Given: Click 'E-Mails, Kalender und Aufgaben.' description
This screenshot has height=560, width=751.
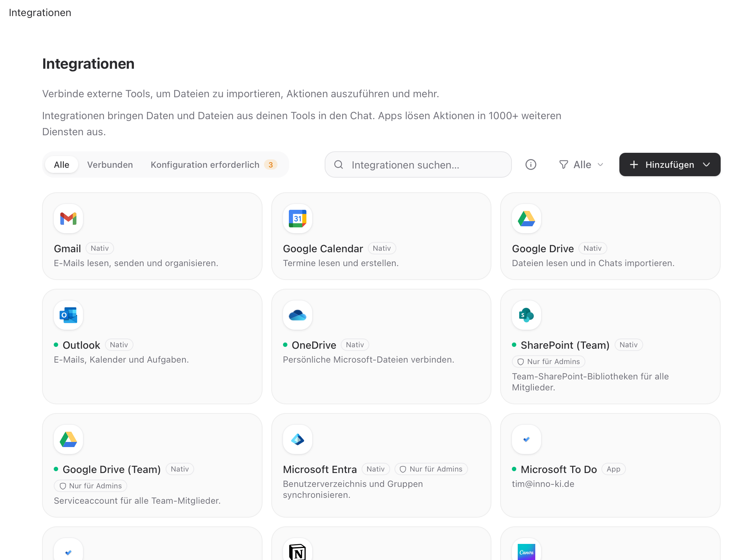Looking at the screenshot, I should [x=121, y=360].
